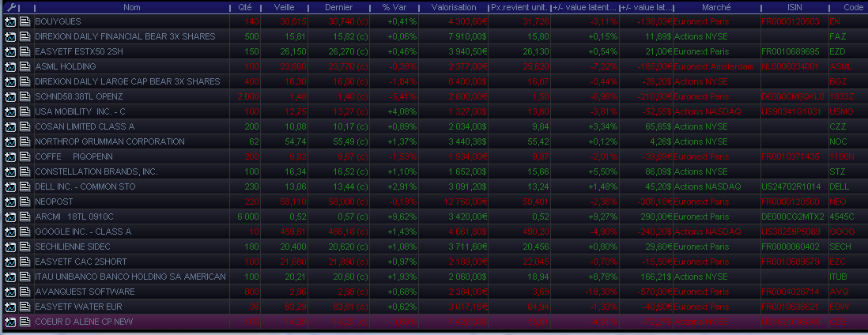868x335 pixels.
Task: Open chart icon for GOOGLE INC. row
Action: (x=10, y=231)
